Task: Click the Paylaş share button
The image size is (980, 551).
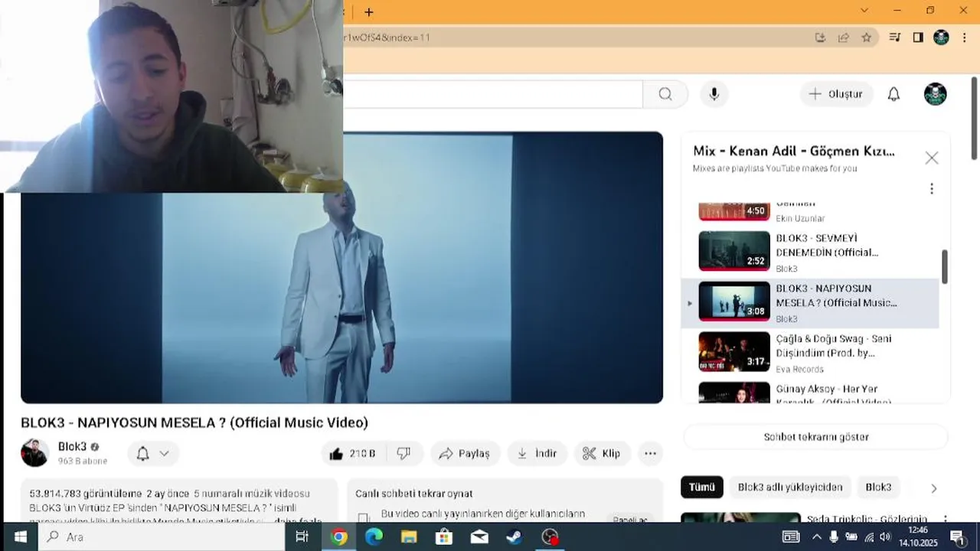Action: tap(465, 453)
